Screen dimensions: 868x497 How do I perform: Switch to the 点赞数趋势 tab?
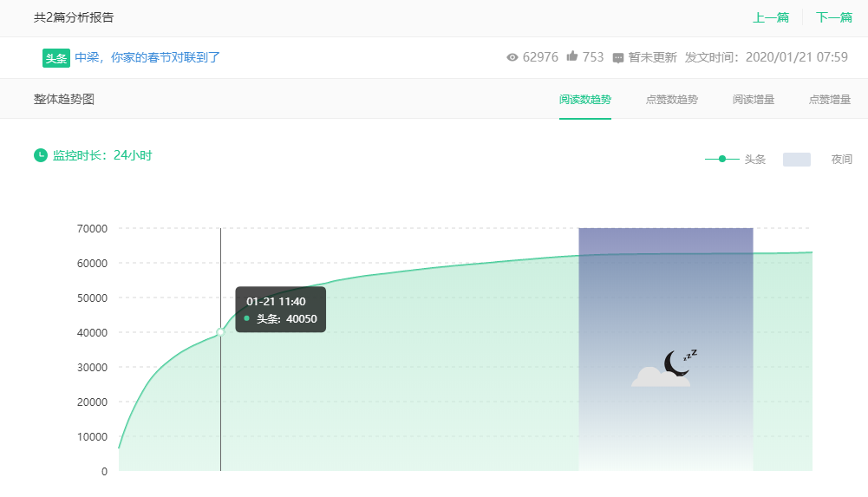pyautogui.click(x=671, y=100)
